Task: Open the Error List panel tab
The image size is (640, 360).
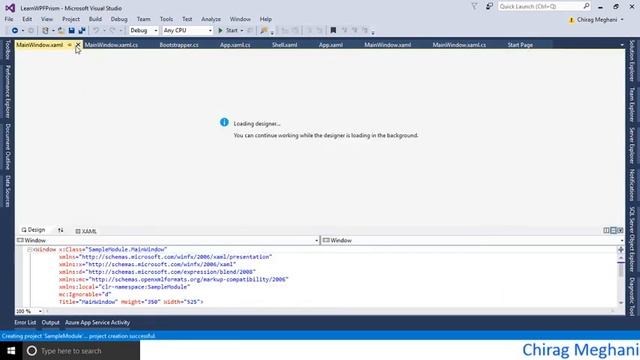Action: (x=25, y=322)
